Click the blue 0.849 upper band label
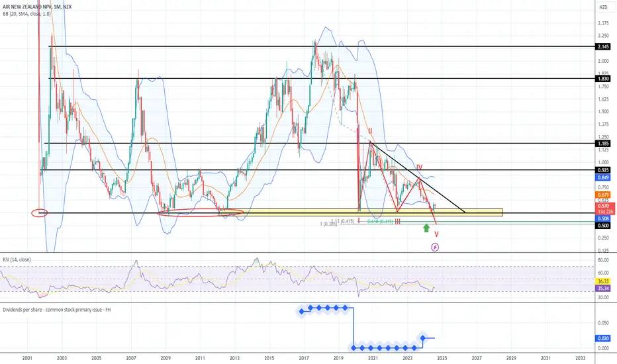The width and height of the screenshot is (617, 364). 603,178
